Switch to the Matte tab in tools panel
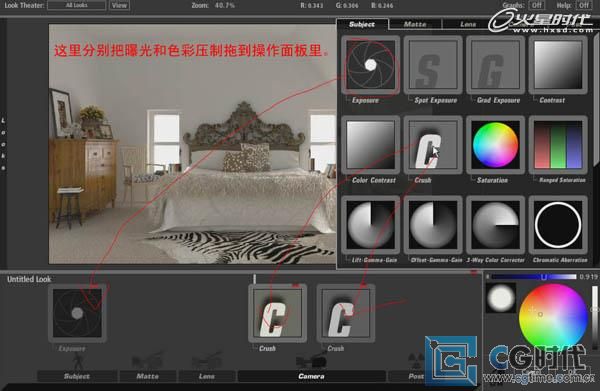The width and height of the screenshot is (600, 391). (x=415, y=24)
